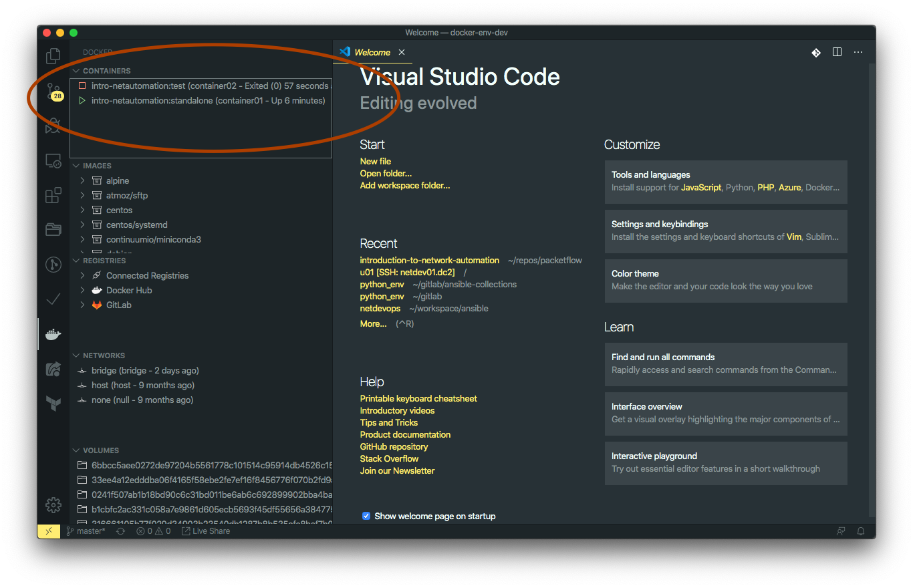Open the editor More Actions ellipsis
The image size is (913, 588).
click(x=858, y=52)
